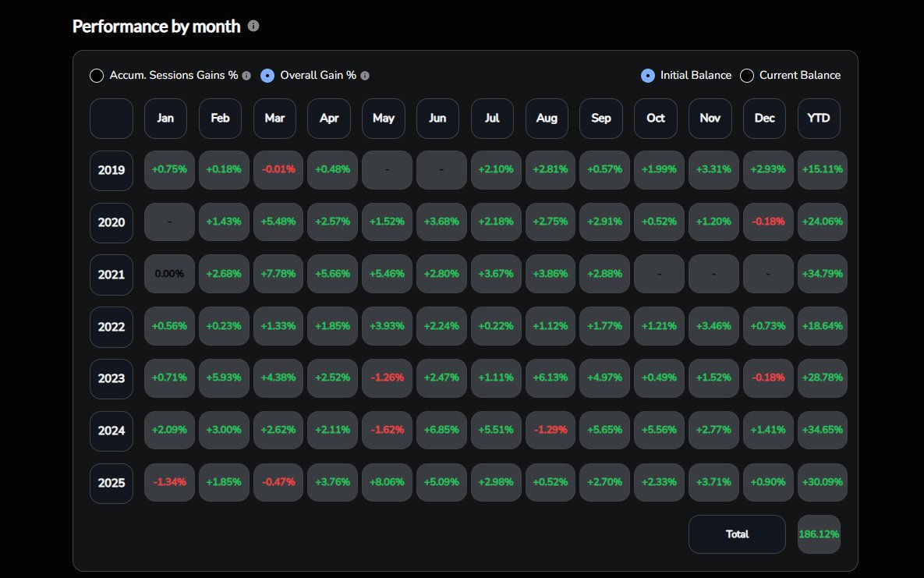The image size is (924, 578).
Task: Click the Sep column header
Action: (x=601, y=119)
